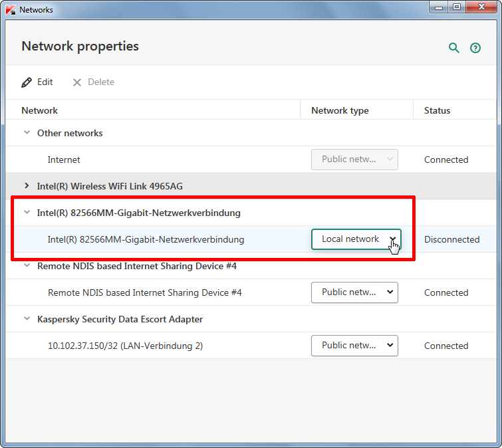Collapse Intel(R) 82566MM-Gigabit-Netzwerkverbindung group
Screen dimensions: 502x448
click(27, 212)
